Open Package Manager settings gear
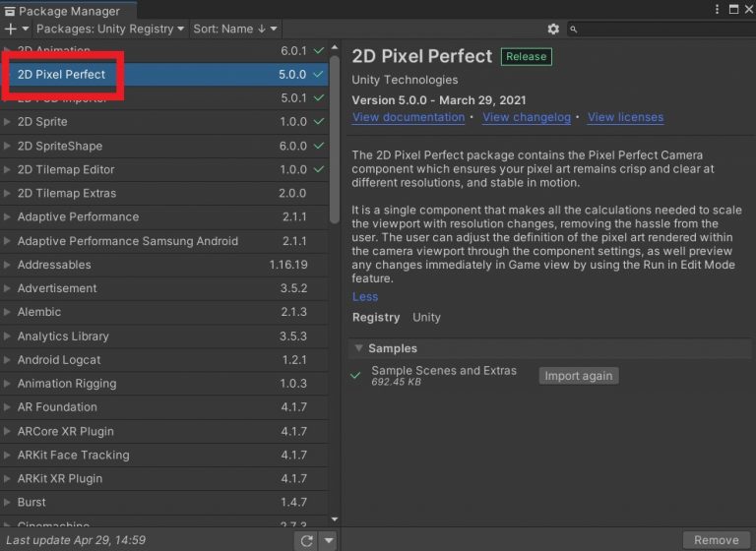 point(553,29)
